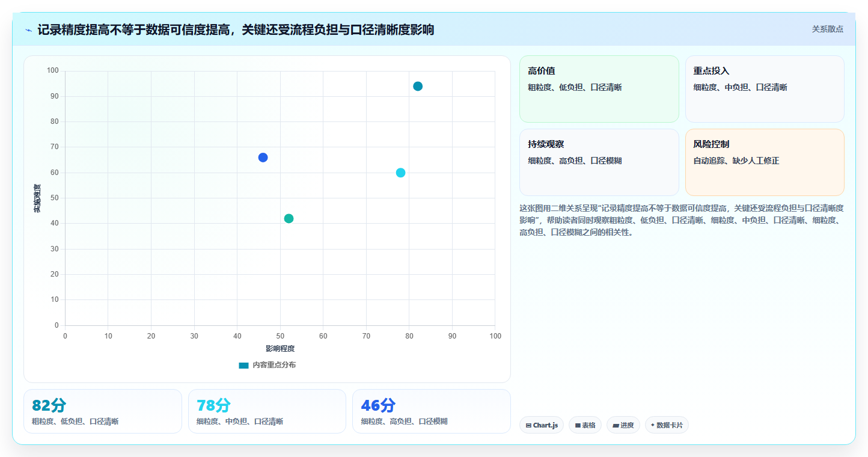Click the 表格 tag icon
Screen dimensions: 868x457
tap(578, 426)
